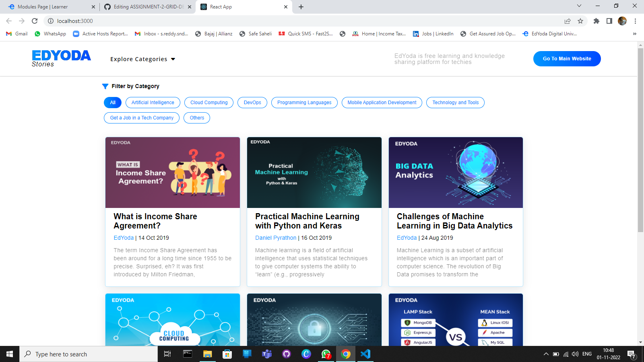Screen dimensions: 644x362
Task: Toggle the DevOps category filter
Action: coord(252,103)
